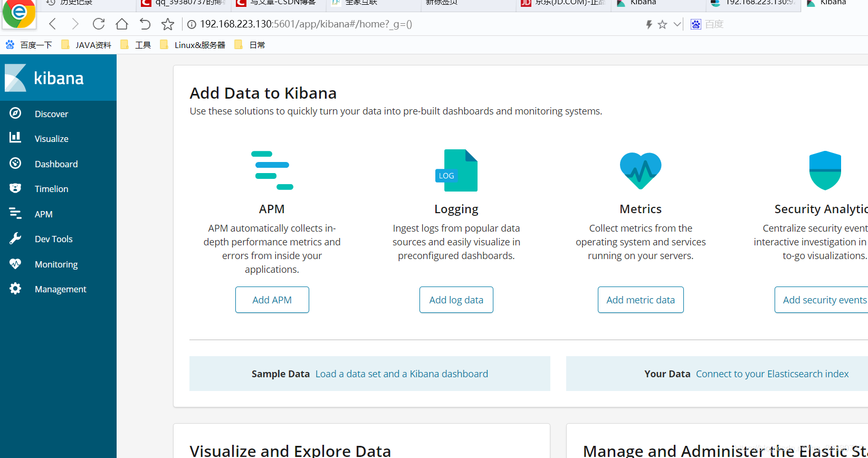Switch to the 192.168.223.130:9 tab
Screen dimensions: 868x458
pyautogui.click(x=753, y=4)
